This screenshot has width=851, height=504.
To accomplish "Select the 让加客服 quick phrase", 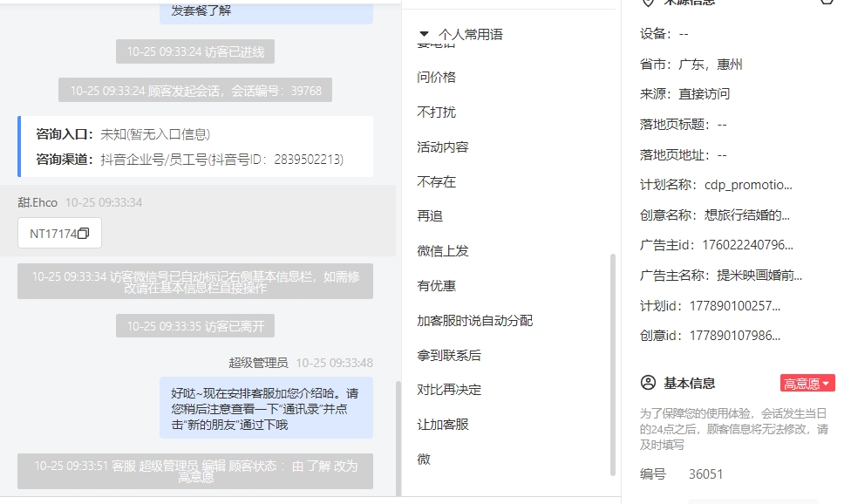I will pos(443,425).
